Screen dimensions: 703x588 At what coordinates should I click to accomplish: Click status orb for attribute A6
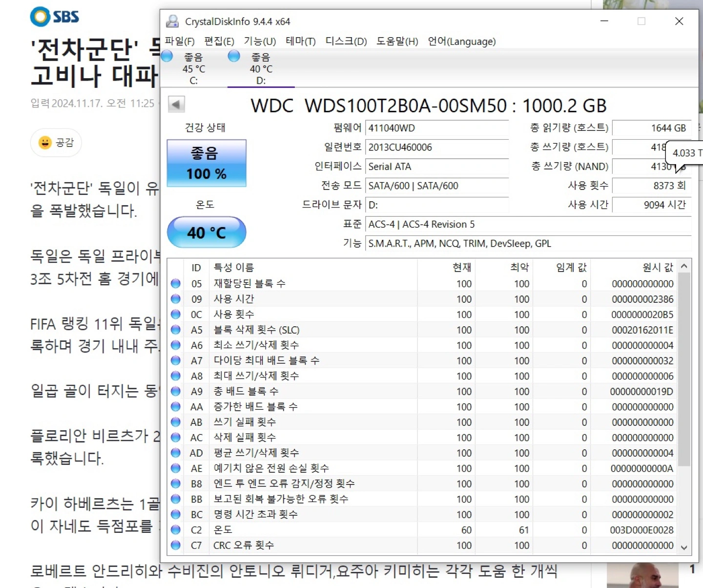point(176,345)
